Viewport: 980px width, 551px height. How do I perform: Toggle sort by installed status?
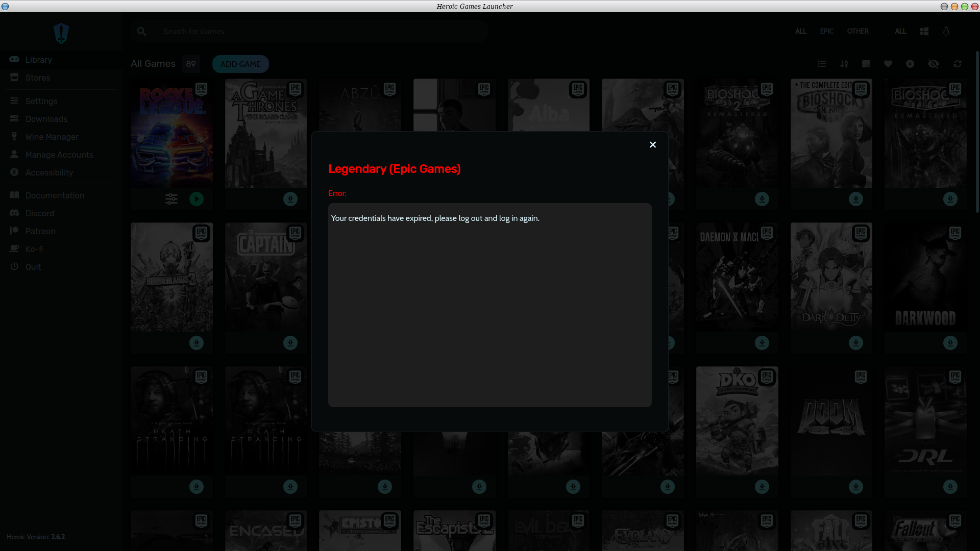[x=866, y=64]
